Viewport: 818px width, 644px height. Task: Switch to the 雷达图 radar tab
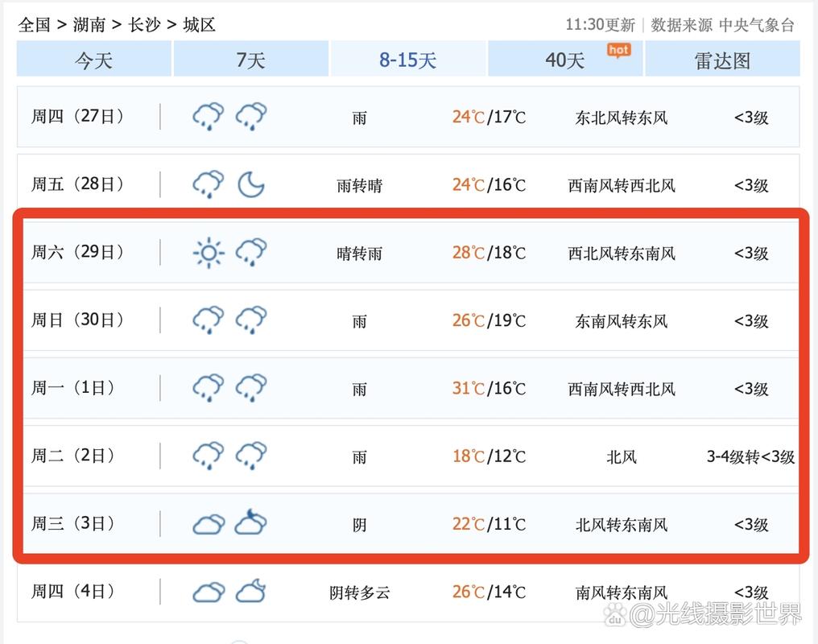pyautogui.click(x=722, y=59)
